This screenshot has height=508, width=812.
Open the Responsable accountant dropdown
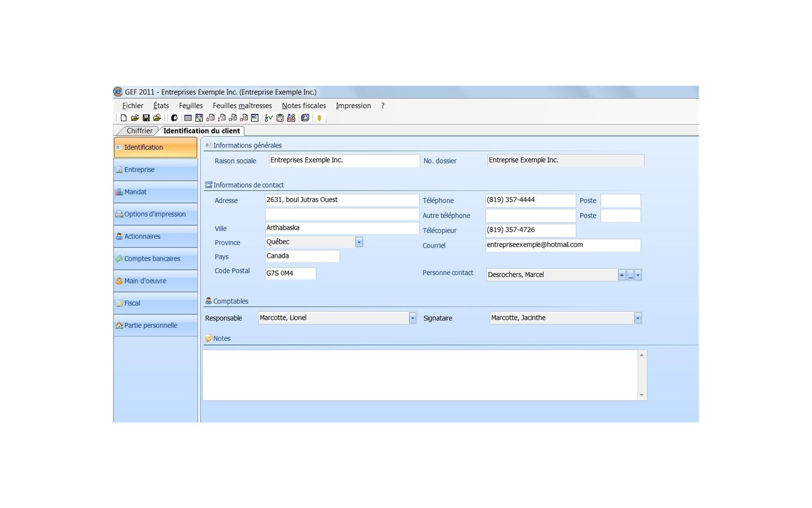(412, 318)
